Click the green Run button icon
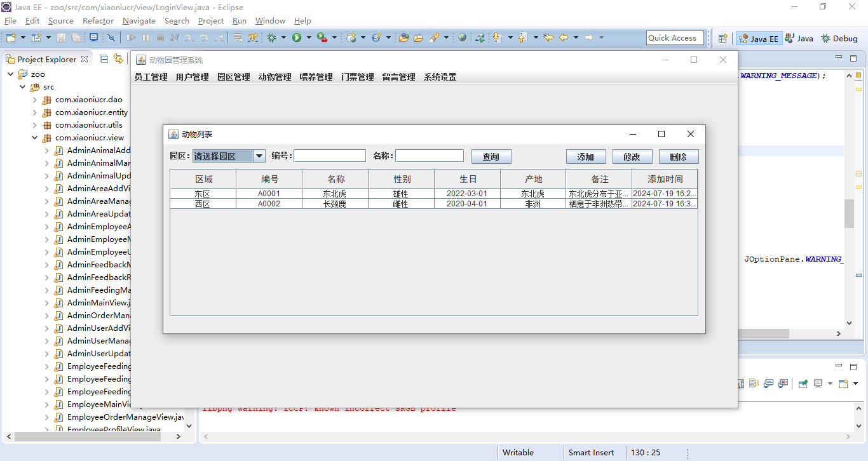Image resolution: width=868 pixels, height=461 pixels. tap(297, 38)
